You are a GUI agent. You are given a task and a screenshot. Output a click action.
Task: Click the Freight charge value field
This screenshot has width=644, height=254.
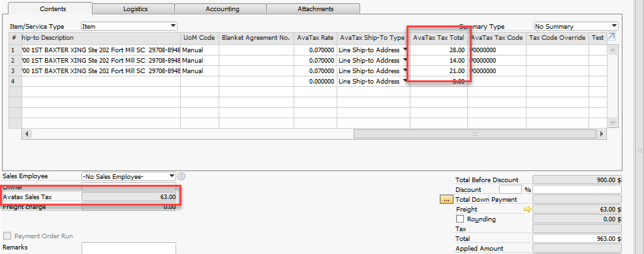tap(129, 207)
